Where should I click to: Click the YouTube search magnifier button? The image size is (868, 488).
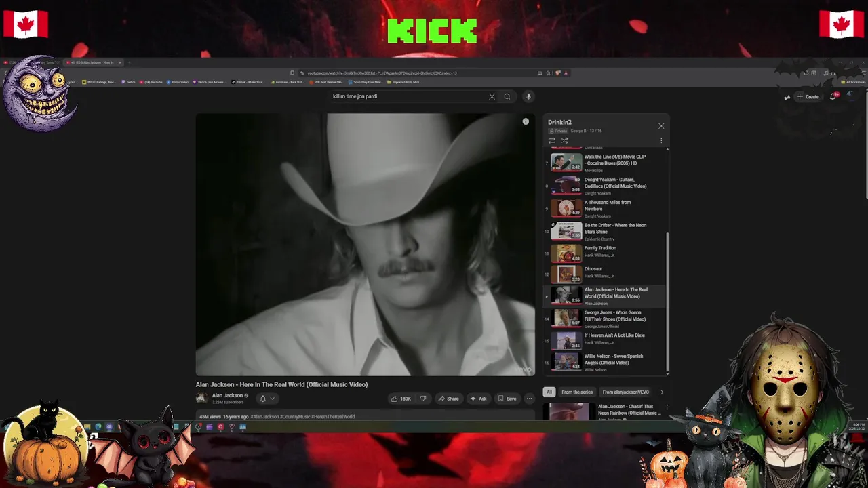507,96
